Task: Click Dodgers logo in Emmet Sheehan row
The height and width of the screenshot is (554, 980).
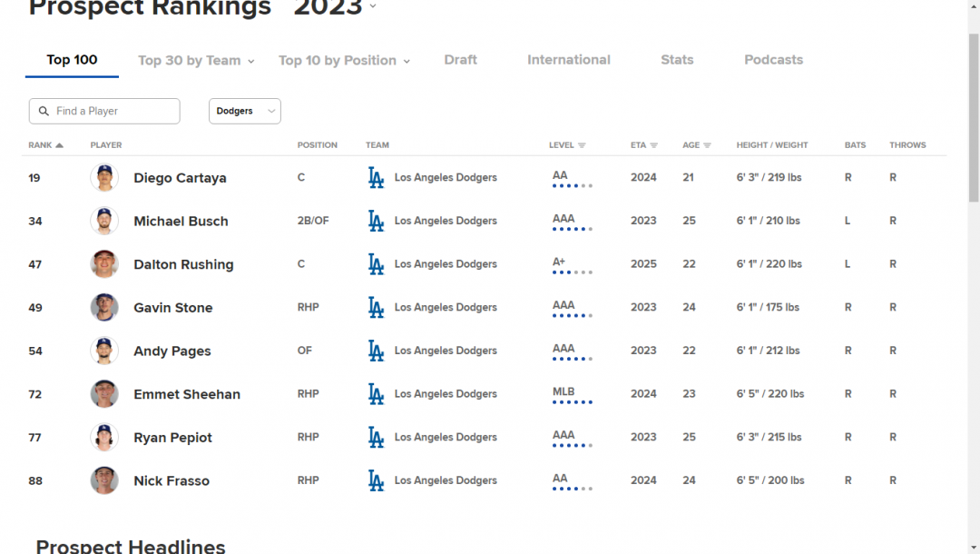Action: (x=376, y=394)
